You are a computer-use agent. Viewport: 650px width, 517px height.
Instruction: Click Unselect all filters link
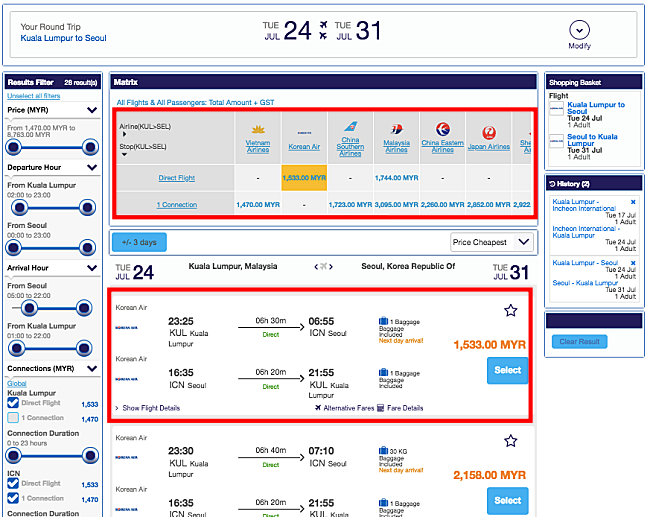tap(34, 96)
